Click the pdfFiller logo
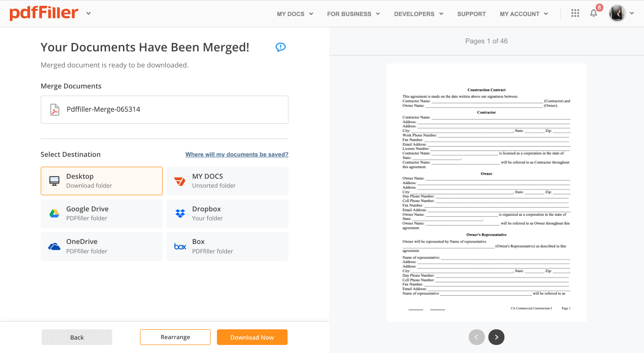Viewport: 644px width, 353px height. [44, 13]
